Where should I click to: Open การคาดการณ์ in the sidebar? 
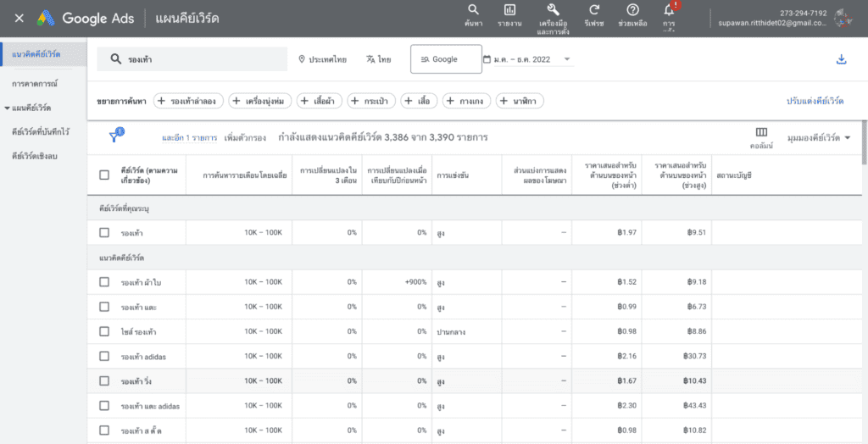pyautogui.click(x=35, y=84)
